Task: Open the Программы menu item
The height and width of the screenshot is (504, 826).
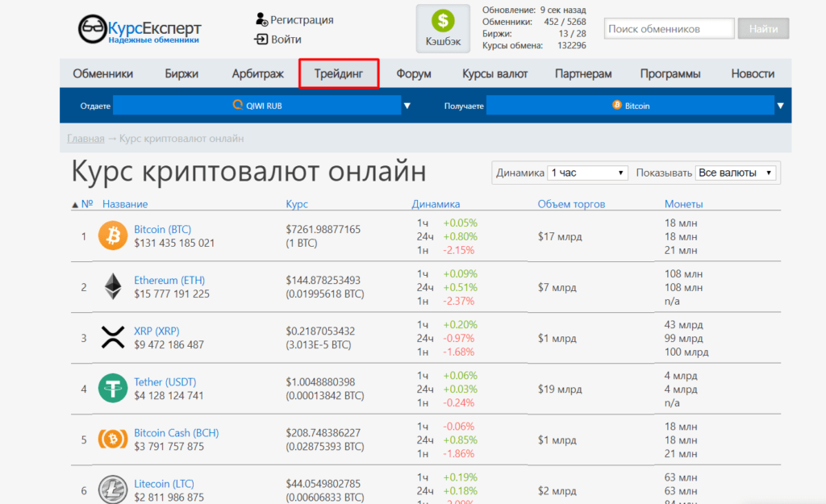Action: [x=670, y=73]
